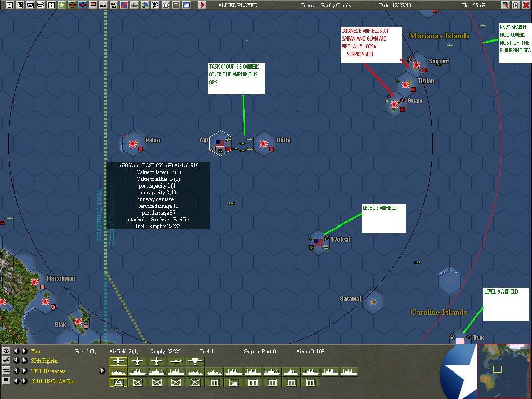Go to next base using Yap right arrow
Image resolution: width=532 pixels, height=399 pixels.
coord(24,351)
